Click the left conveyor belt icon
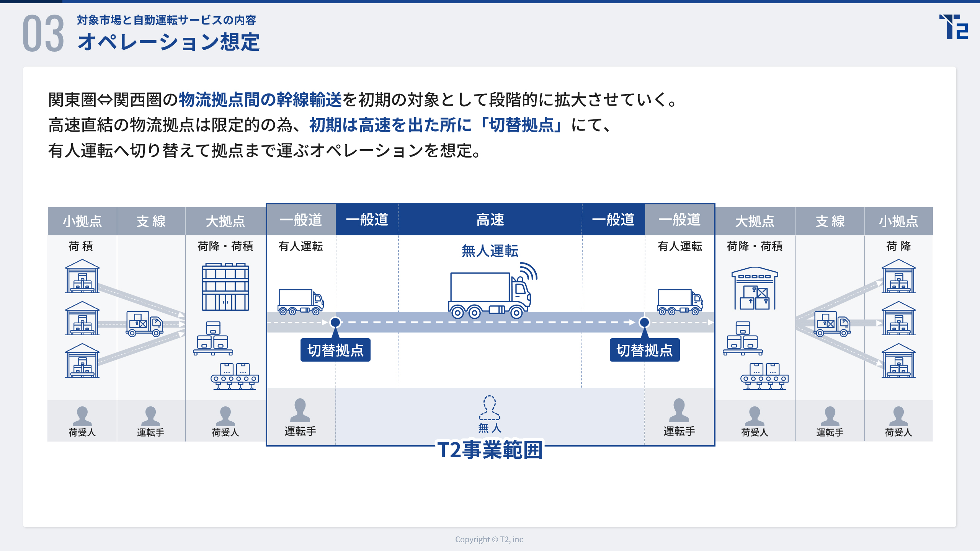 coord(235,377)
